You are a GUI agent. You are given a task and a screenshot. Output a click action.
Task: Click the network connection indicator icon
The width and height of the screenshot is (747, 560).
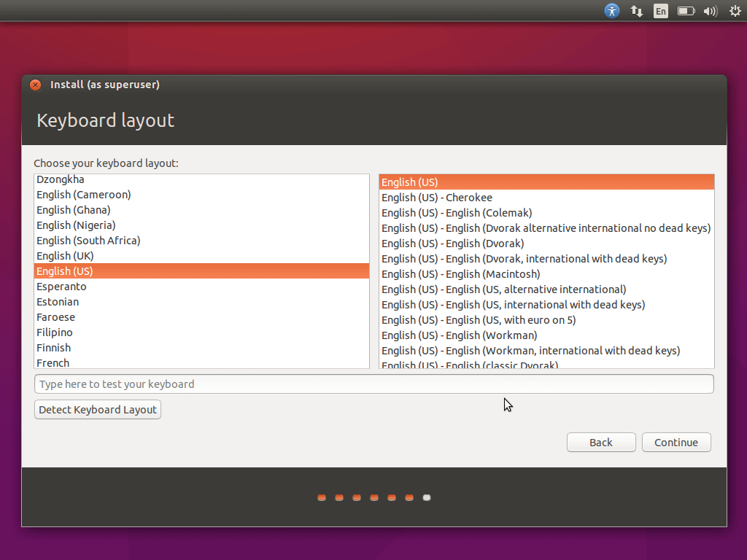pos(637,11)
